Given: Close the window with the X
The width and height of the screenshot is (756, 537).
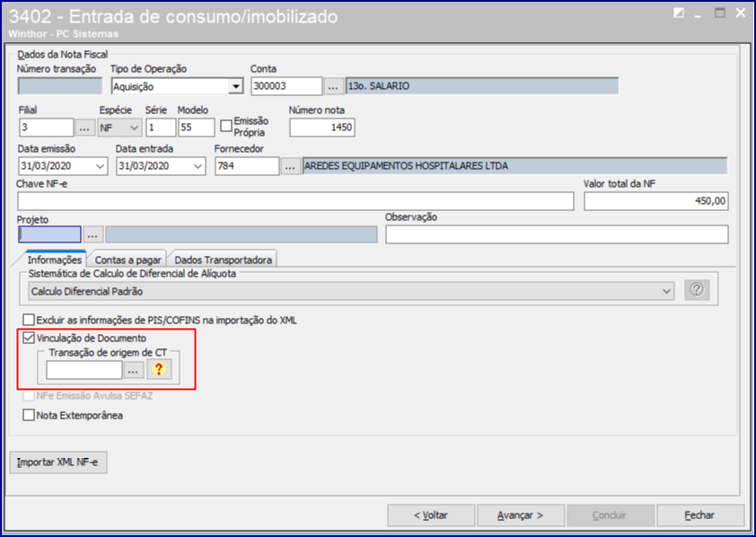Looking at the screenshot, I should click(740, 13).
